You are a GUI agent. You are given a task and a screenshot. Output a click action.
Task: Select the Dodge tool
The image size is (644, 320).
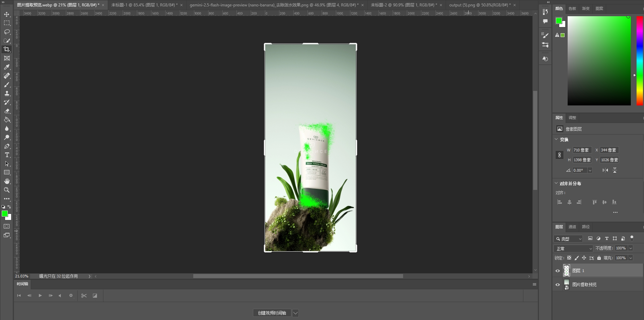7,137
